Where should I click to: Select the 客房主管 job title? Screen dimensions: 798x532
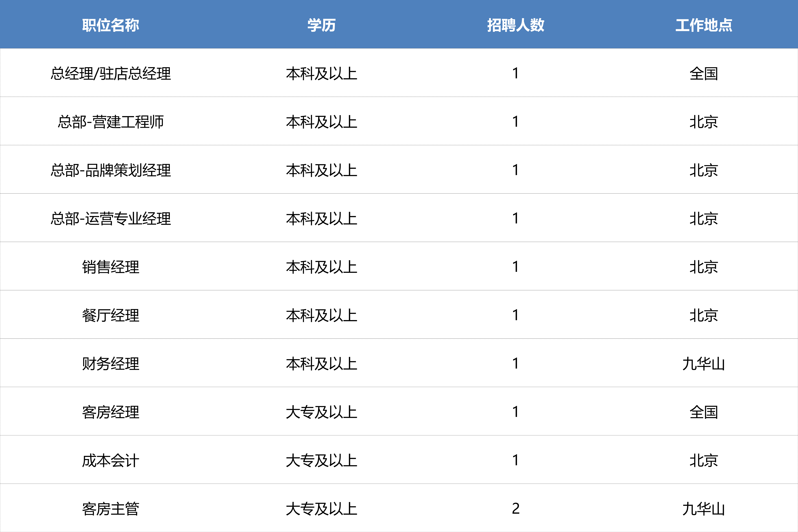click(x=111, y=509)
